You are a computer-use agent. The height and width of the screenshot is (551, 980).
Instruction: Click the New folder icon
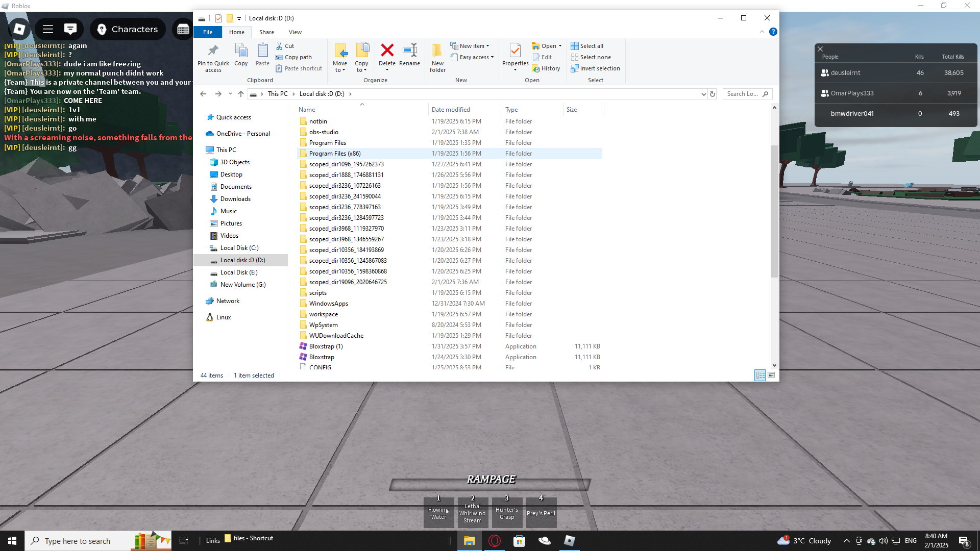click(437, 51)
